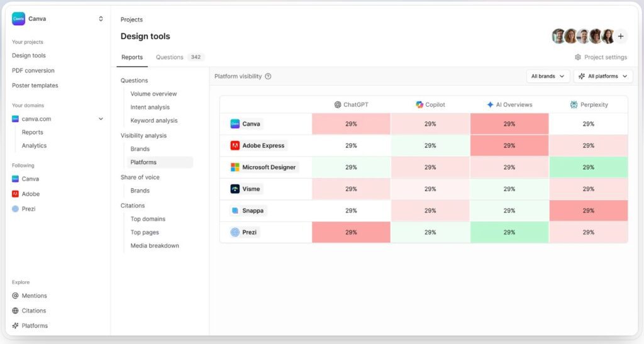
Task: Click the Platform visibility help icon
Action: (x=268, y=76)
